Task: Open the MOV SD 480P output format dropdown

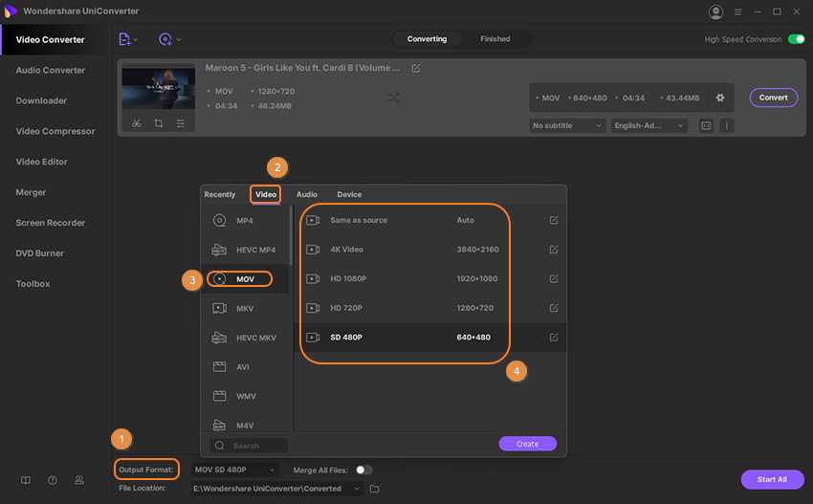Action: click(235, 470)
